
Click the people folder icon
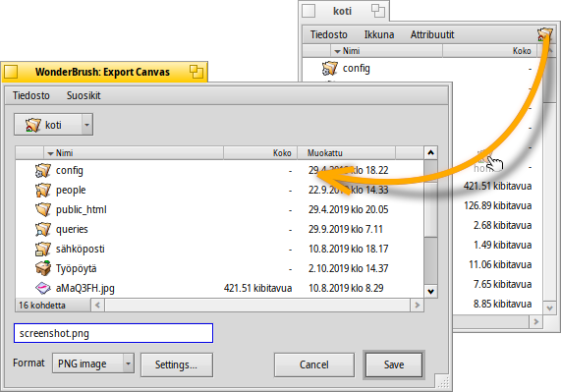[43, 191]
